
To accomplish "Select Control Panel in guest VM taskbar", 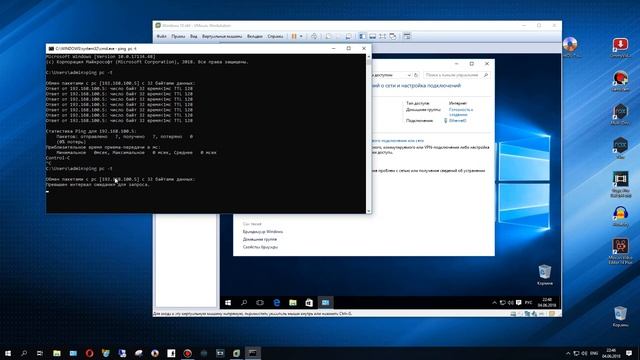I will pyautogui.click(x=325, y=302).
